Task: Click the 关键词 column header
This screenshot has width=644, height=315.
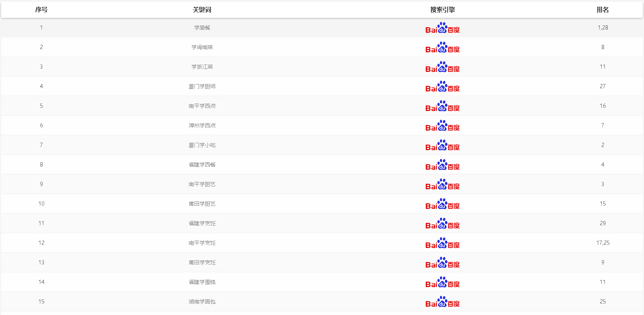Action: click(x=202, y=10)
